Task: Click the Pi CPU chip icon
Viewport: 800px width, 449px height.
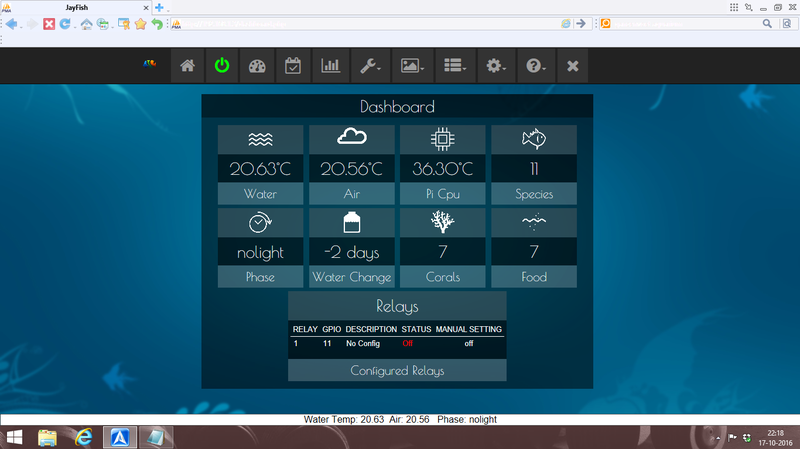Action: pyautogui.click(x=442, y=139)
